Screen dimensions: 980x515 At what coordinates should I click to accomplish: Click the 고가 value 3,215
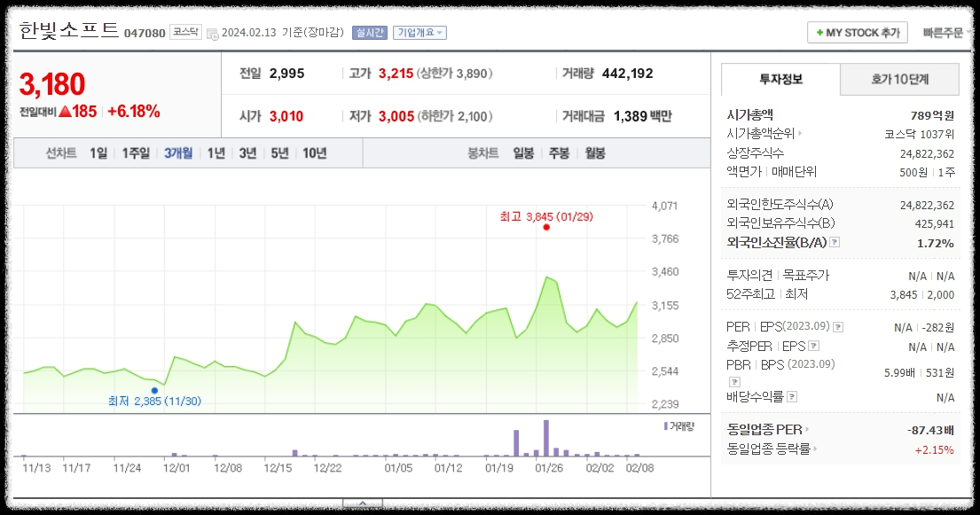coord(396,73)
